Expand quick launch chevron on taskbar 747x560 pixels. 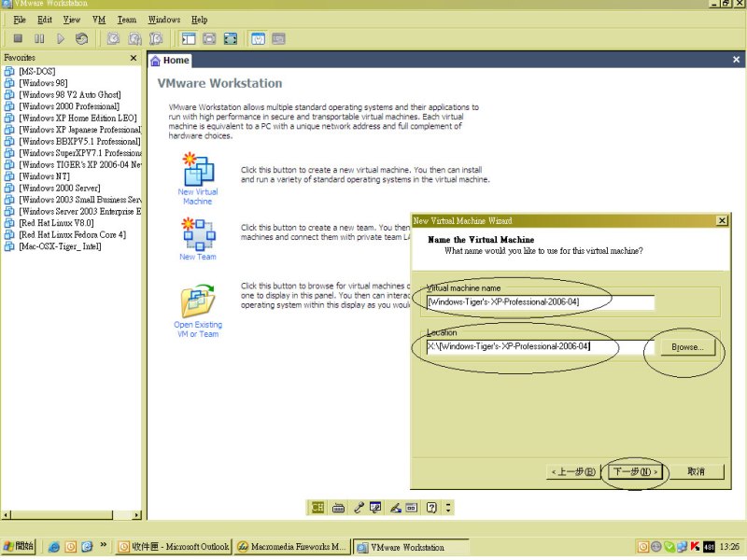tap(103, 544)
